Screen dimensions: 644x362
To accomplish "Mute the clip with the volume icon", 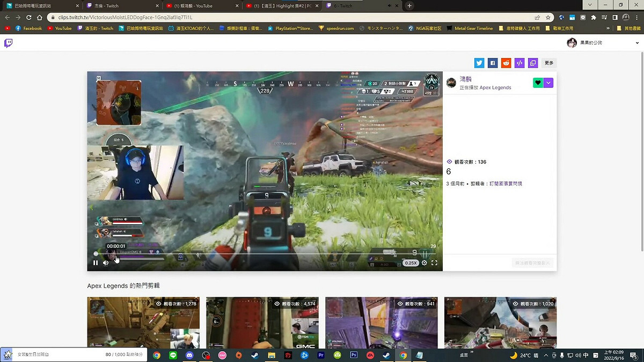I will pos(106,263).
